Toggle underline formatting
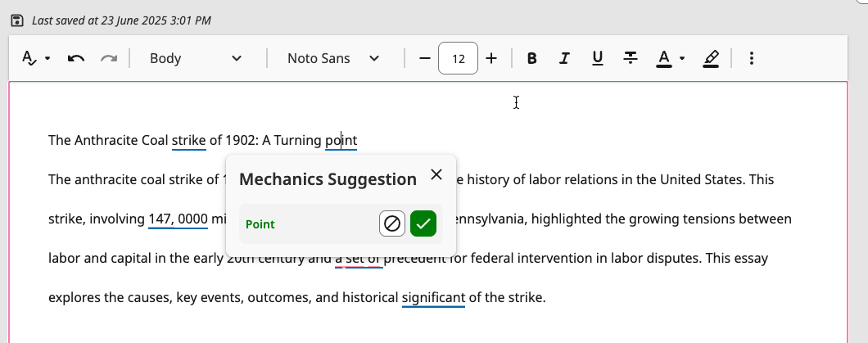 597,58
